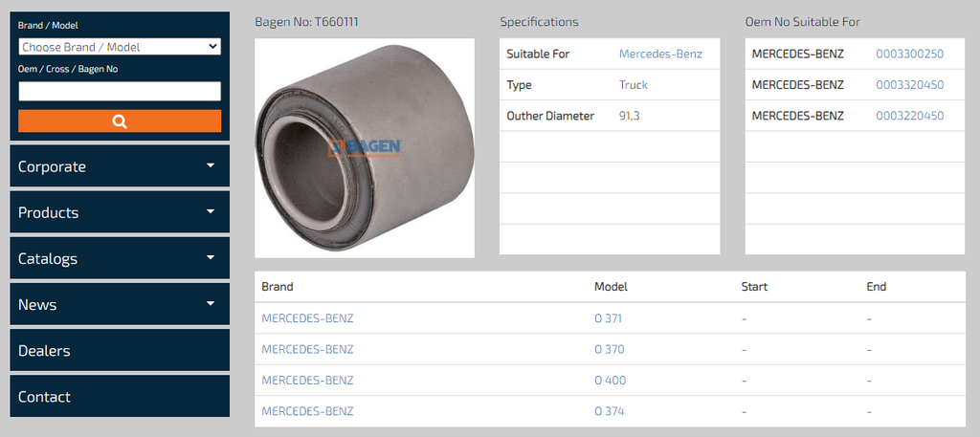Select MERCEDES-BENZ label beside 0003320450
This screenshot has height=437, width=980.
click(x=797, y=85)
